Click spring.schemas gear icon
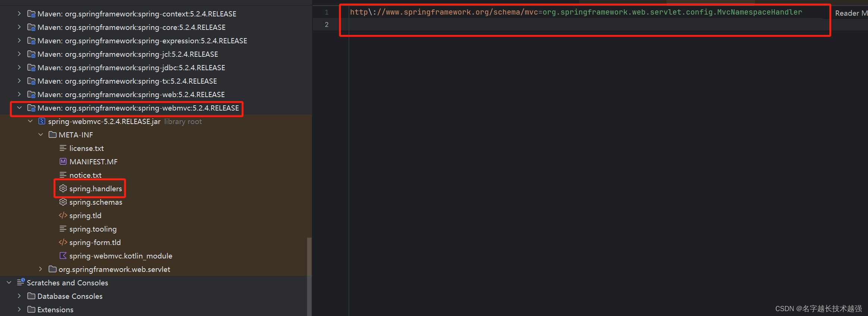 [63, 202]
